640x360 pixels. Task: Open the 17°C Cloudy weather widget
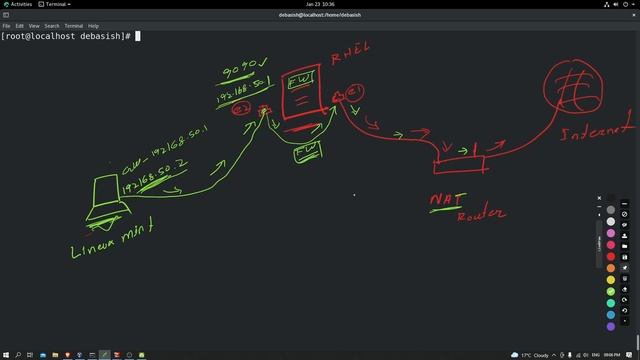529,355
